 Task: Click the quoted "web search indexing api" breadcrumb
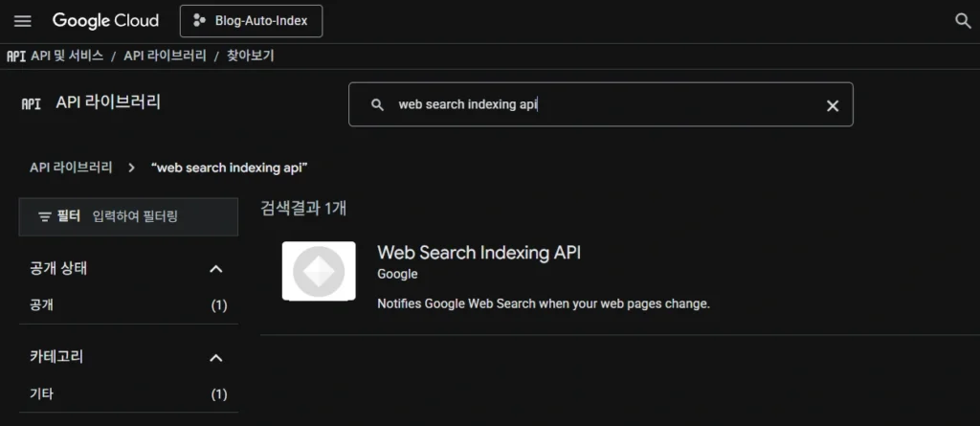pyautogui.click(x=230, y=168)
